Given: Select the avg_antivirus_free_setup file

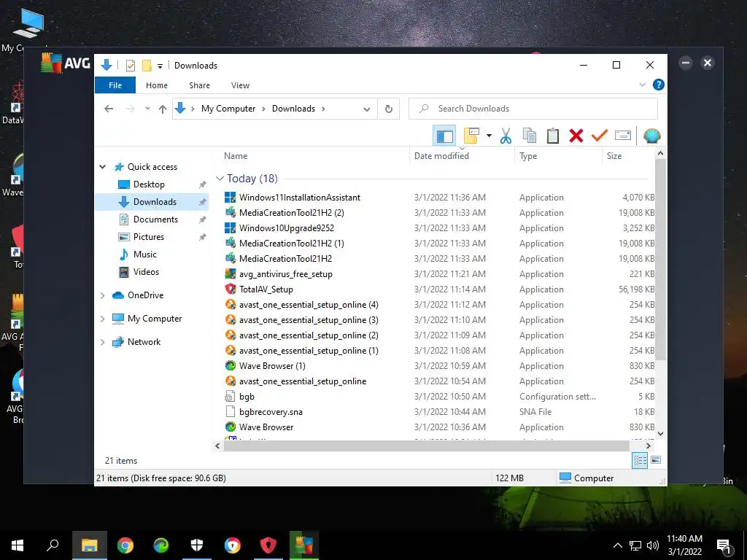Looking at the screenshot, I should [x=285, y=274].
